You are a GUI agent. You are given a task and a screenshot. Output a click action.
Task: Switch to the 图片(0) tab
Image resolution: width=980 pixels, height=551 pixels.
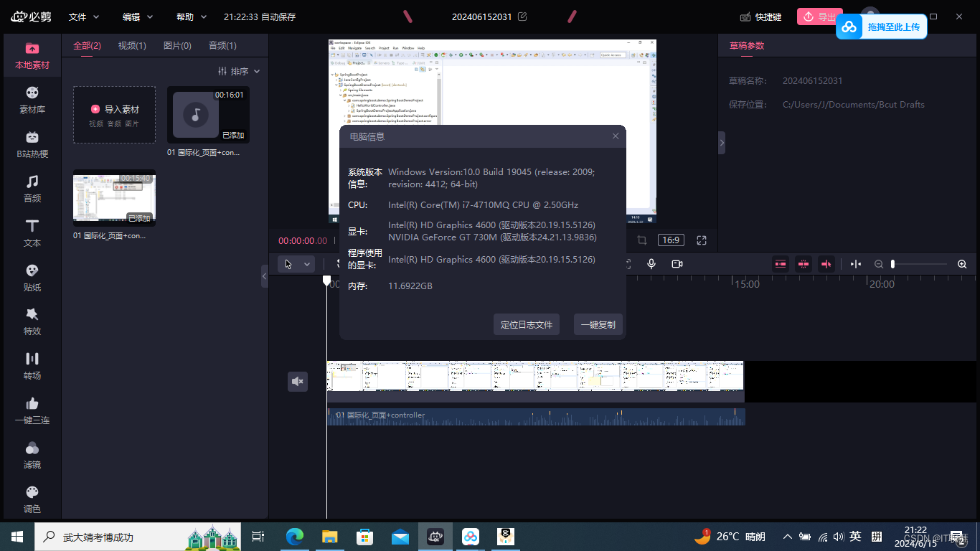click(x=177, y=45)
